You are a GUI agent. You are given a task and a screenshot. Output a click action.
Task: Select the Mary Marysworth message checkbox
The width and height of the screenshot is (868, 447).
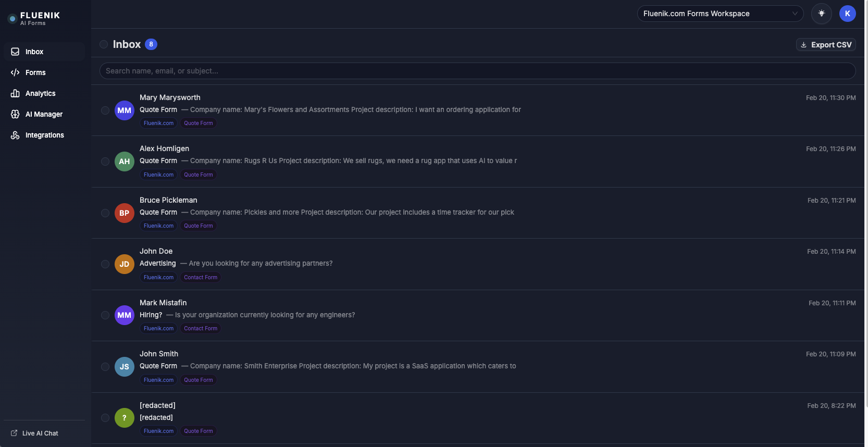coord(105,110)
